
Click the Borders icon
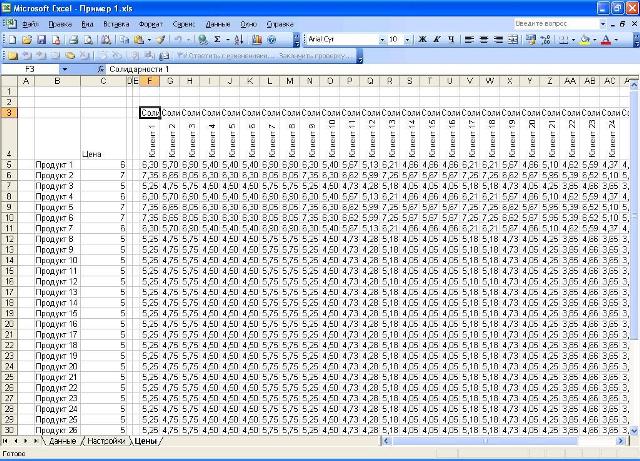tap(563, 40)
